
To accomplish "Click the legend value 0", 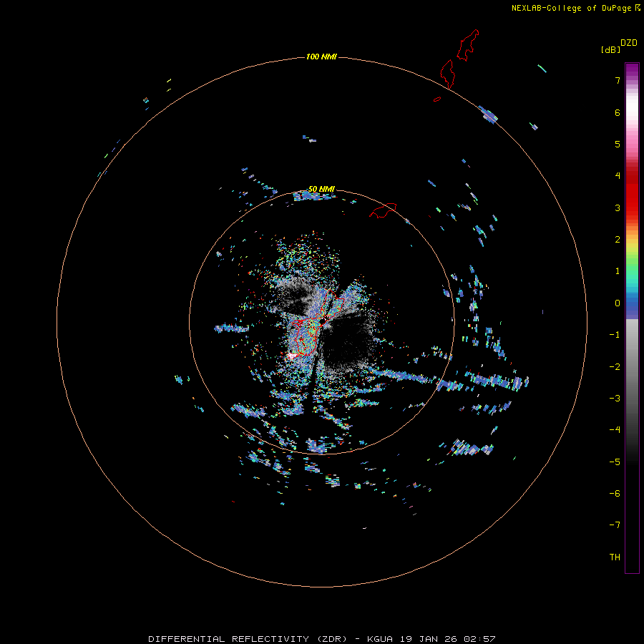I will [618, 303].
